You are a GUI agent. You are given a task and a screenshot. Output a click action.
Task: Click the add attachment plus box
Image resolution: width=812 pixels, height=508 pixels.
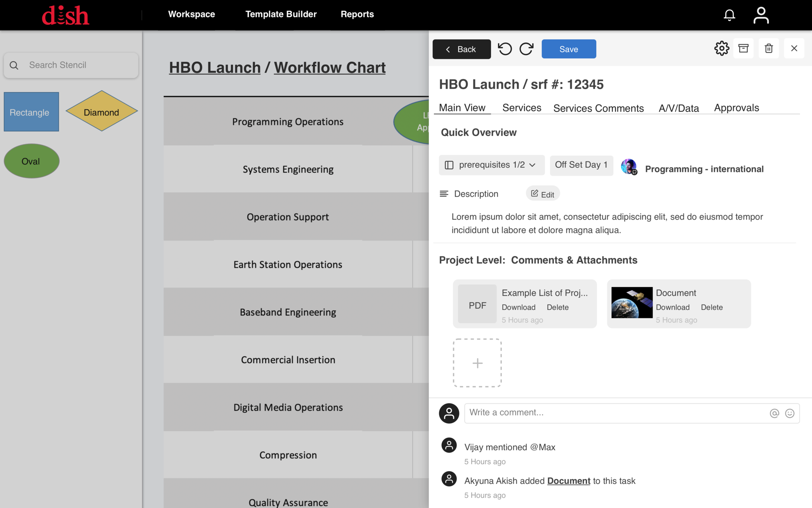point(477,363)
